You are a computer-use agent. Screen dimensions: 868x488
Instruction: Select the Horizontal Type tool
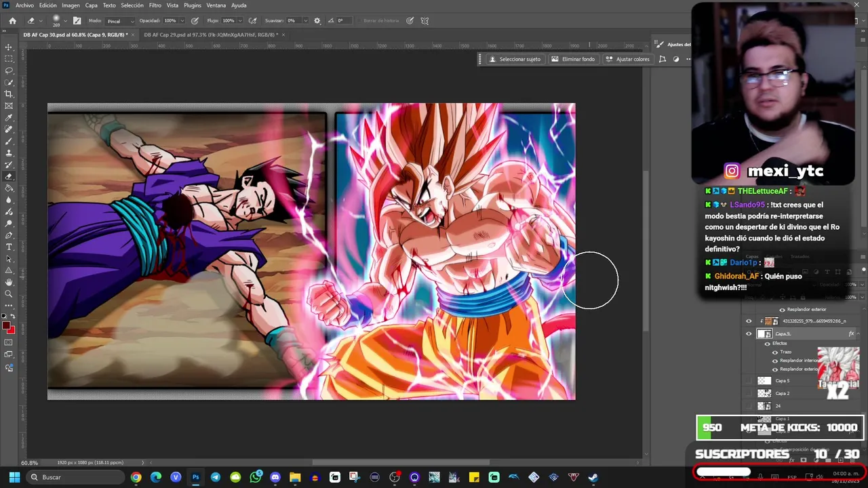[x=9, y=247]
